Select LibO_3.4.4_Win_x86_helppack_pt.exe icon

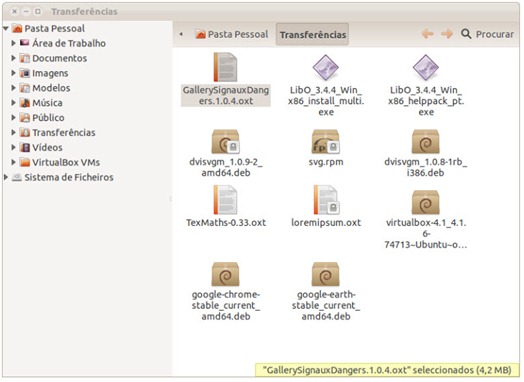click(x=425, y=67)
